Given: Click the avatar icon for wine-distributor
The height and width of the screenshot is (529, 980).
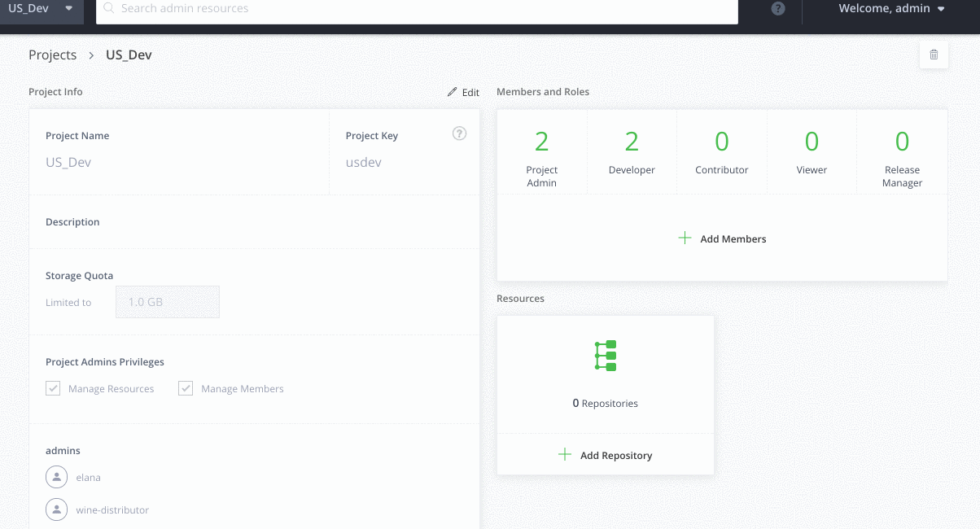Looking at the screenshot, I should coord(56,509).
